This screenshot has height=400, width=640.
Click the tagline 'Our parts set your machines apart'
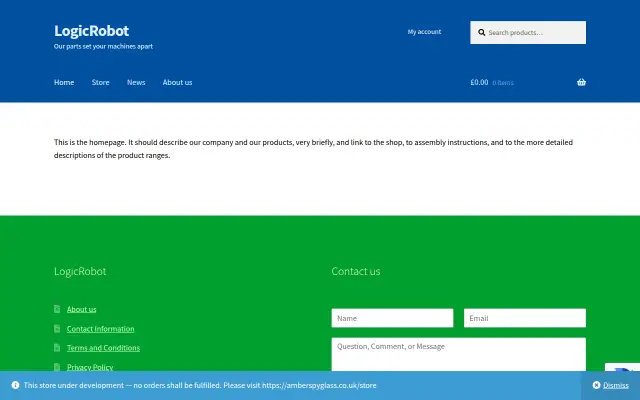pos(103,47)
